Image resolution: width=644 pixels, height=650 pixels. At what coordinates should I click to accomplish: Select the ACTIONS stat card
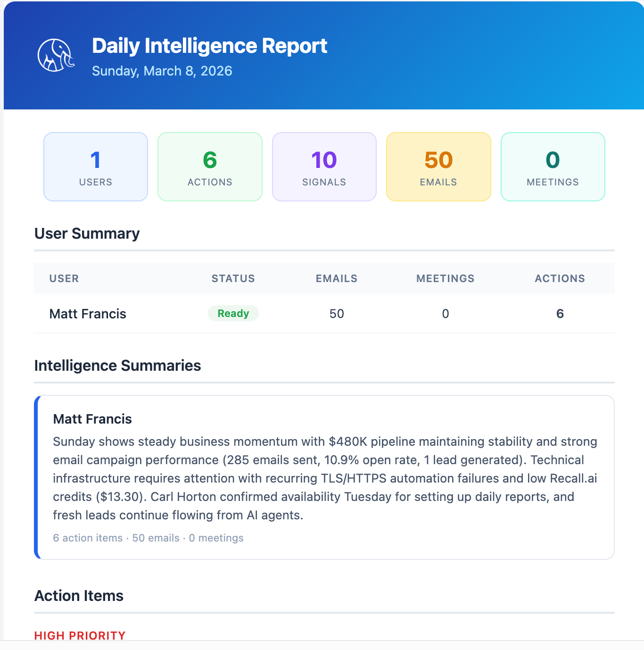pyautogui.click(x=210, y=167)
